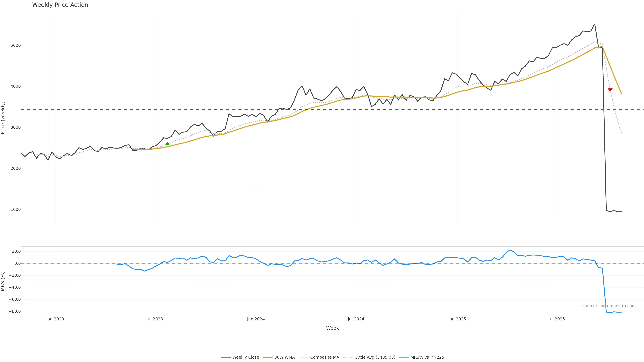
Task: Toggle the Weekly Close legend label
Action: pyautogui.click(x=246, y=357)
